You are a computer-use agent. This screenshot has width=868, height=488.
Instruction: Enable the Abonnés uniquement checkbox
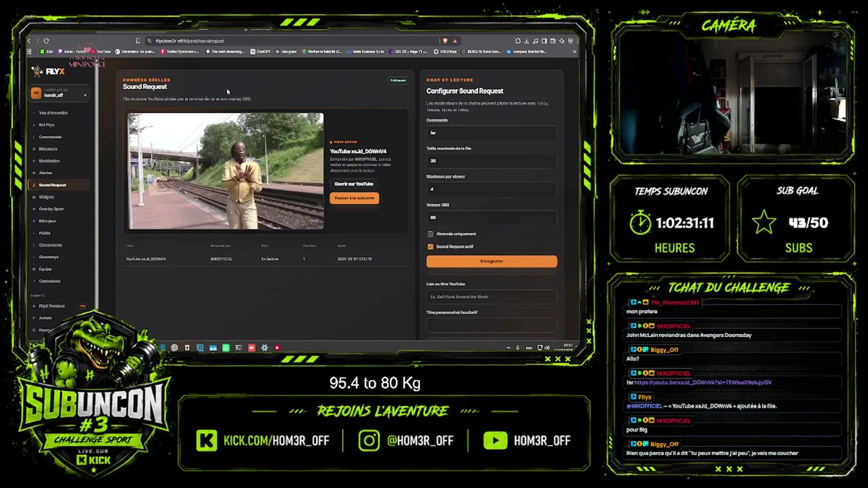(x=430, y=234)
